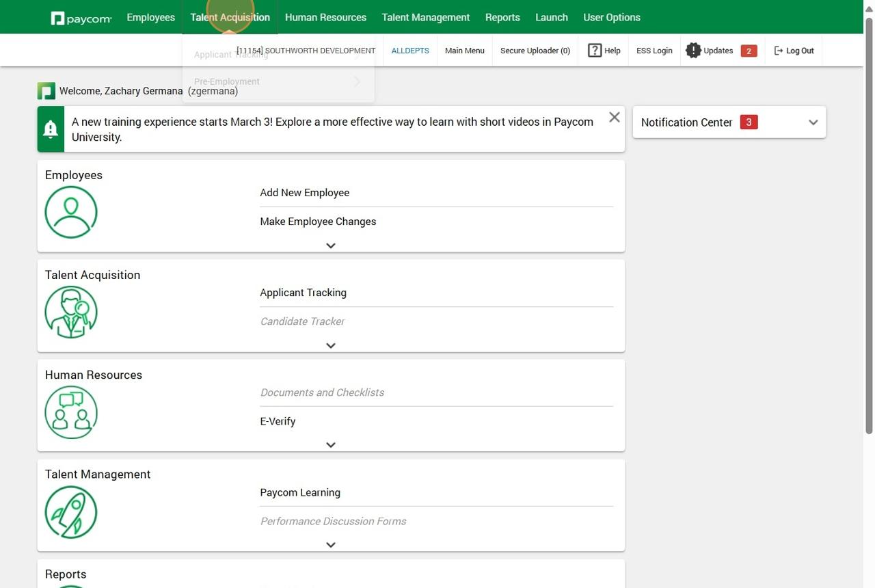
Task: Dismiss the training announcement banner
Action: [615, 117]
